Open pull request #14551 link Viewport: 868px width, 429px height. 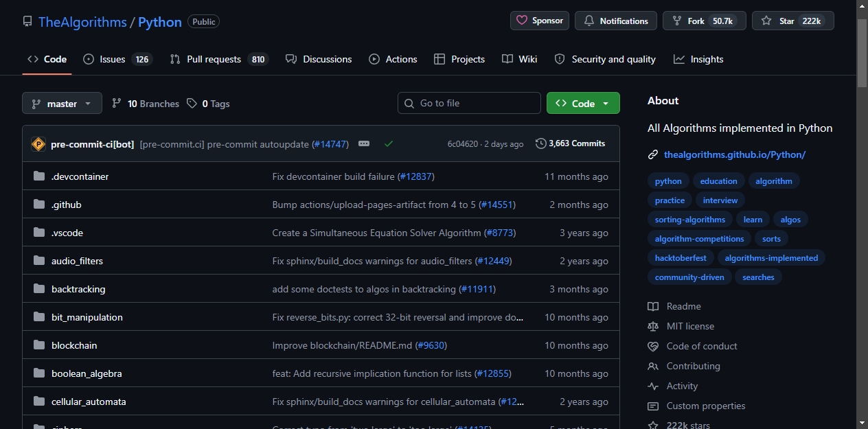coord(496,205)
